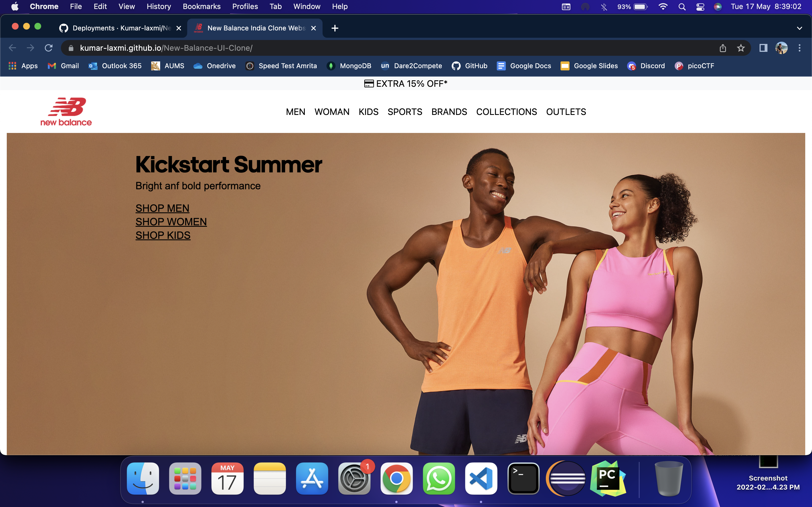The width and height of the screenshot is (812, 507).
Task: Click the share page icon
Action: click(723, 48)
